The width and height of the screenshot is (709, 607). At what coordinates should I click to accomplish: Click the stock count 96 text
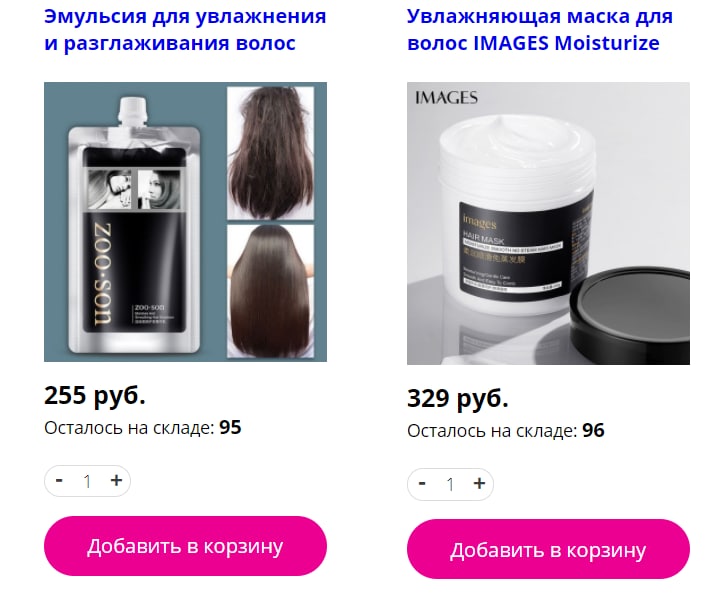coord(593,431)
